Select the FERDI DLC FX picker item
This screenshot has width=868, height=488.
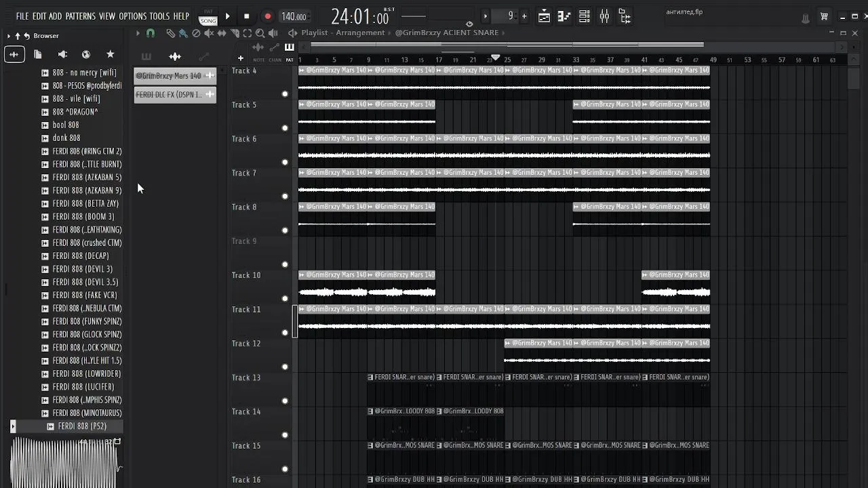click(175, 95)
